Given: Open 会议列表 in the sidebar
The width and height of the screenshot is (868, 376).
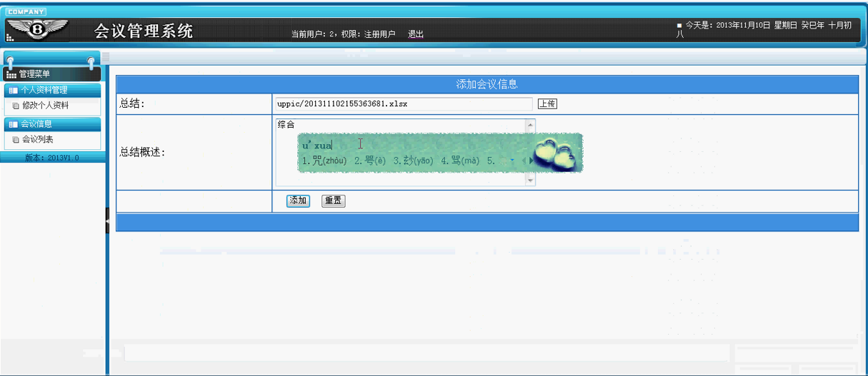Looking at the screenshot, I should 37,141.
